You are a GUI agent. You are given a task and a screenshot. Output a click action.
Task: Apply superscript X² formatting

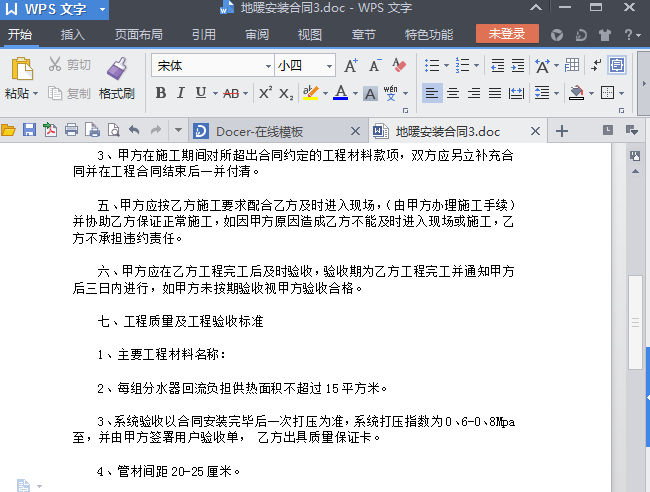265,93
